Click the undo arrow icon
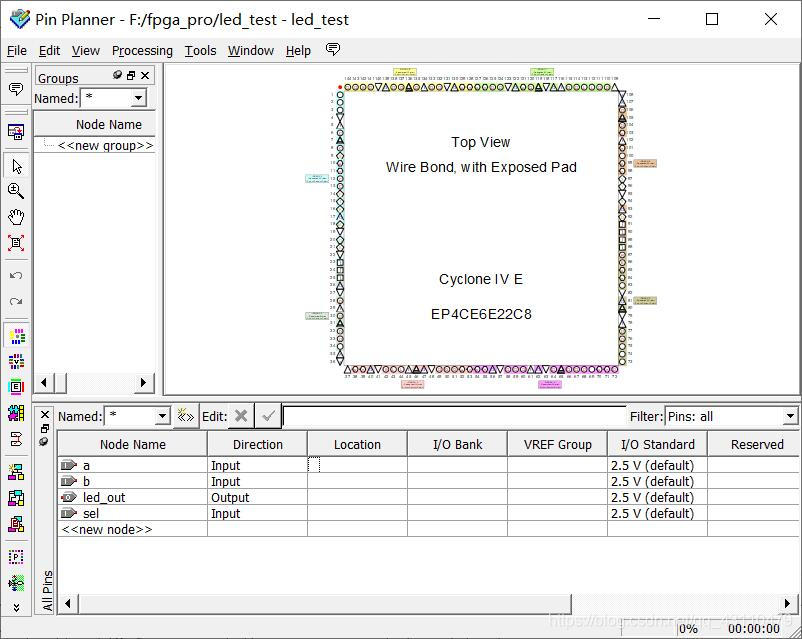802x639 pixels. [16, 276]
